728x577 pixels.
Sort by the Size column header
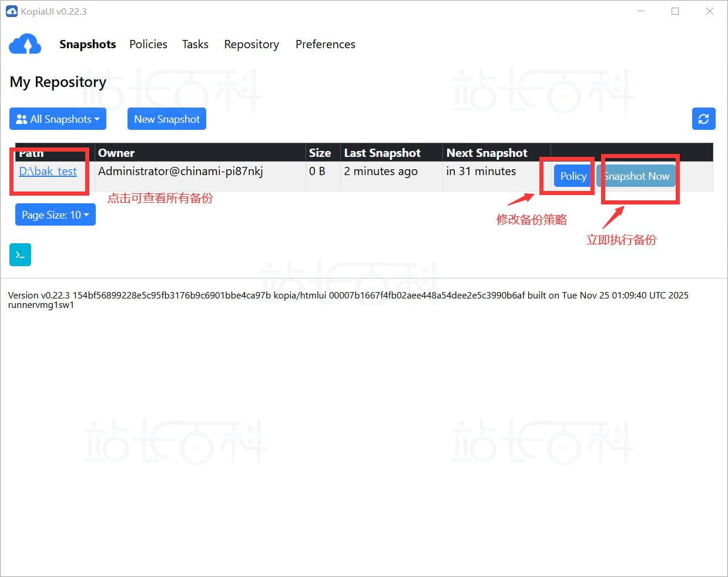coord(320,153)
